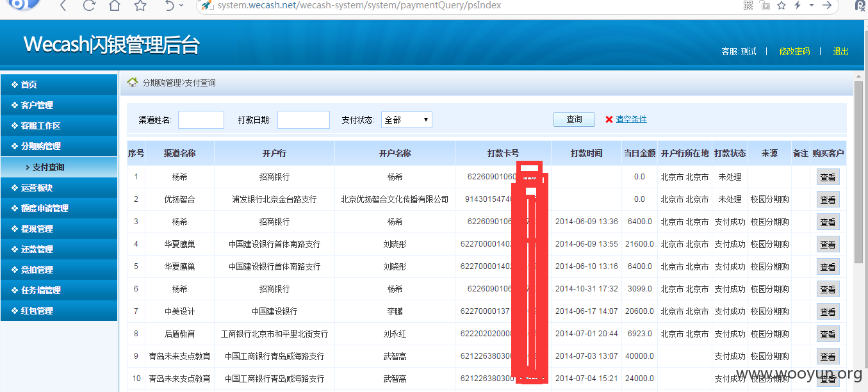Click the 开户行 column header
This screenshot has width=868, height=392.
click(x=274, y=153)
